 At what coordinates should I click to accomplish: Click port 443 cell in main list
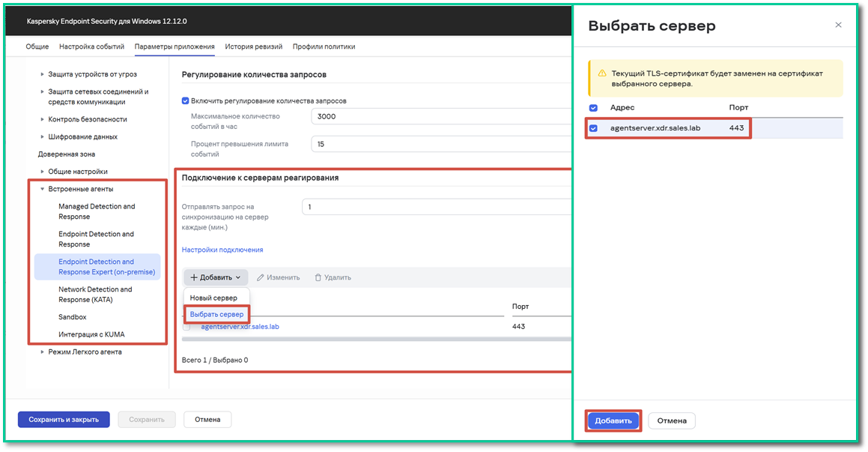pyautogui.click(x=519, y=327)
